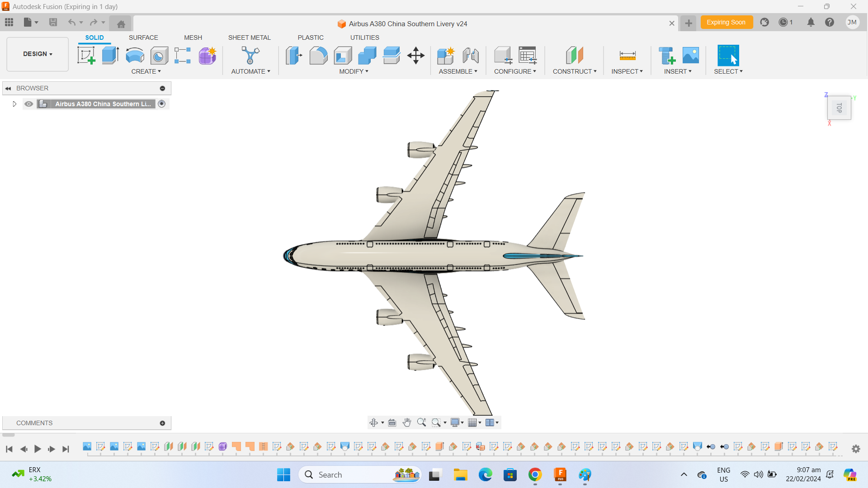868x488 pixels.
Task: Open the Joint tool in Assemble group
Action: pyautogui.click(x=471, y=55)
